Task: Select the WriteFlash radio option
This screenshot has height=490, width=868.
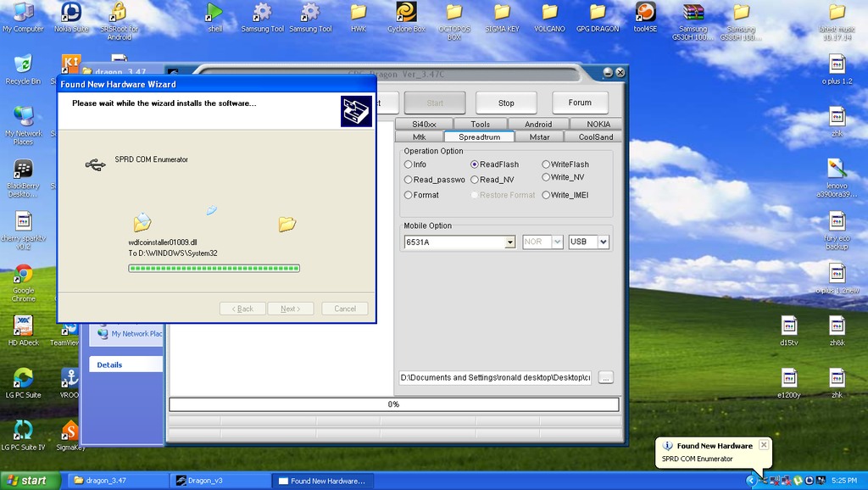Action: (546, 164)
